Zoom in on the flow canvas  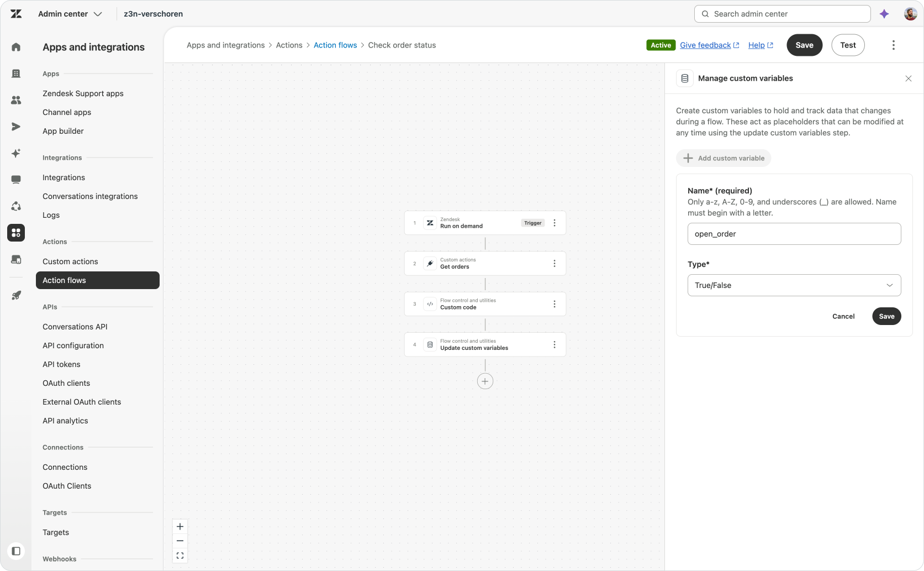click(180, 526)
